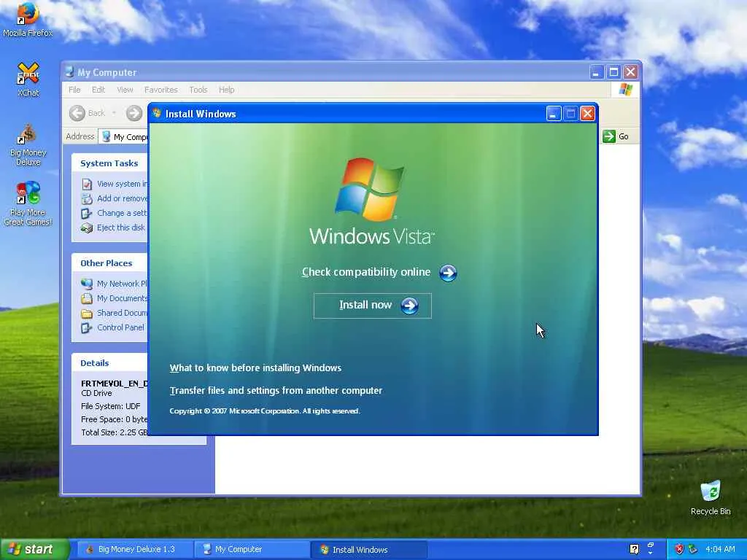Click network connection tray icon

pyautogui.click(x=693, y=550)
